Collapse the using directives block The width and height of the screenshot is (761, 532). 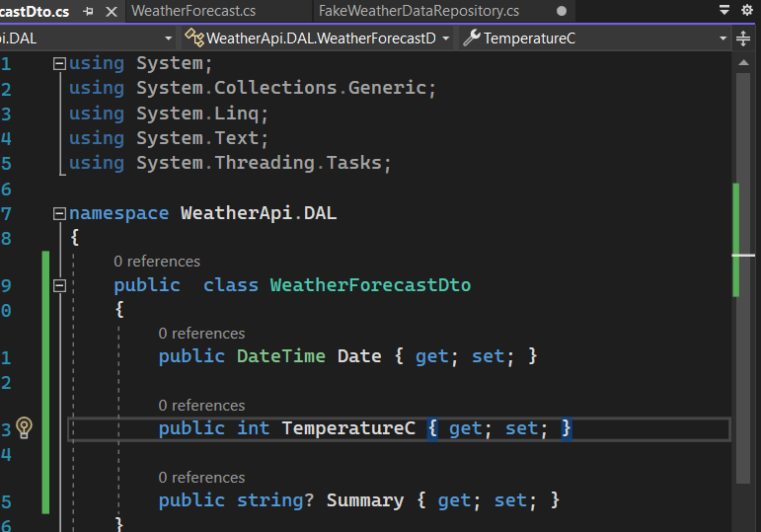click(x=59, y=63)
